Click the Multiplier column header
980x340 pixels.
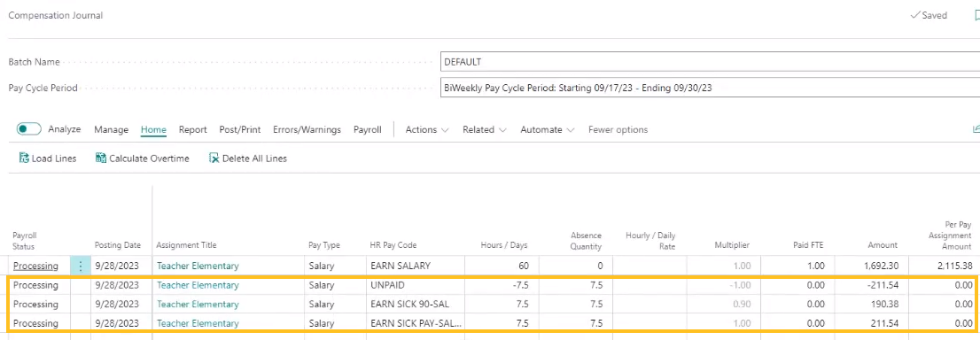732,245
